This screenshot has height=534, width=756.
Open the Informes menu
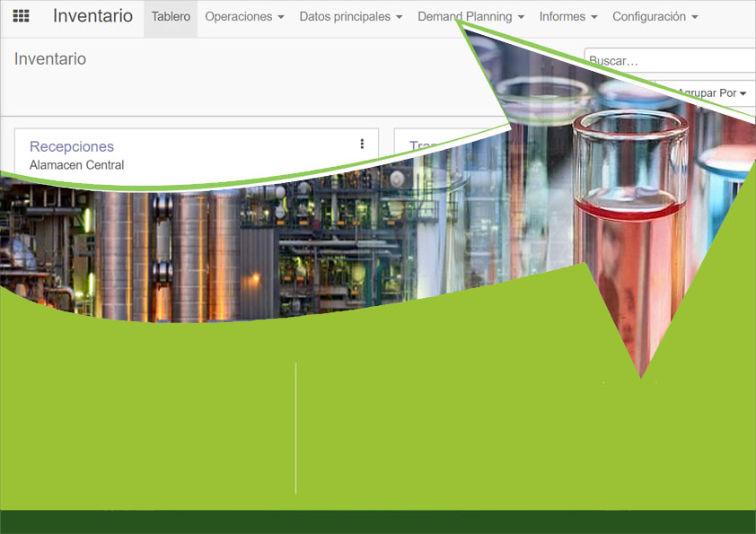567,16
